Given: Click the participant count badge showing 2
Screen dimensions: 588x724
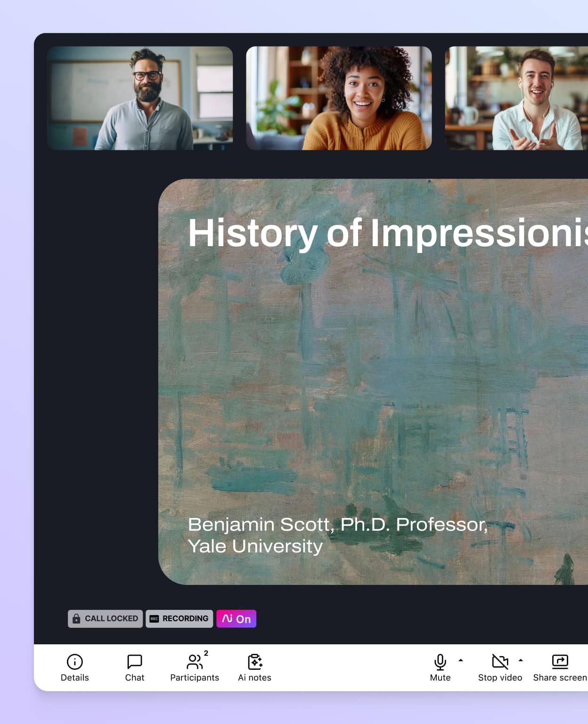Looking at the screenshot, I should pyautogui.click(x=206, y=653).
